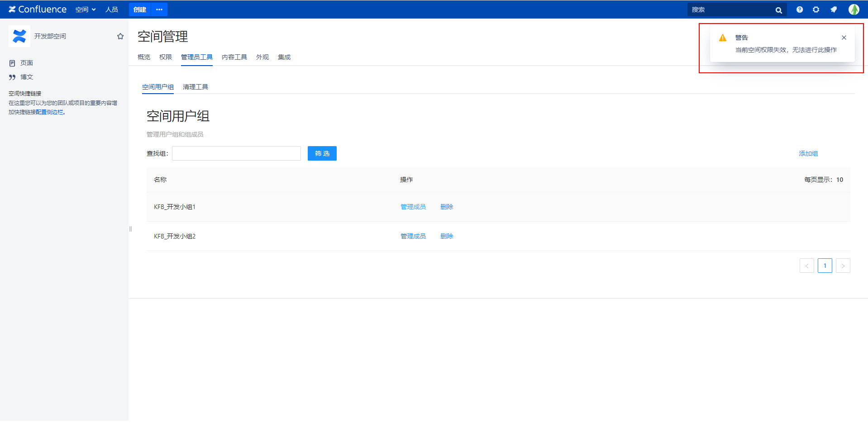
Task: Open the settings gear icon
Action: pyautogui.click(x=816, y=10)
